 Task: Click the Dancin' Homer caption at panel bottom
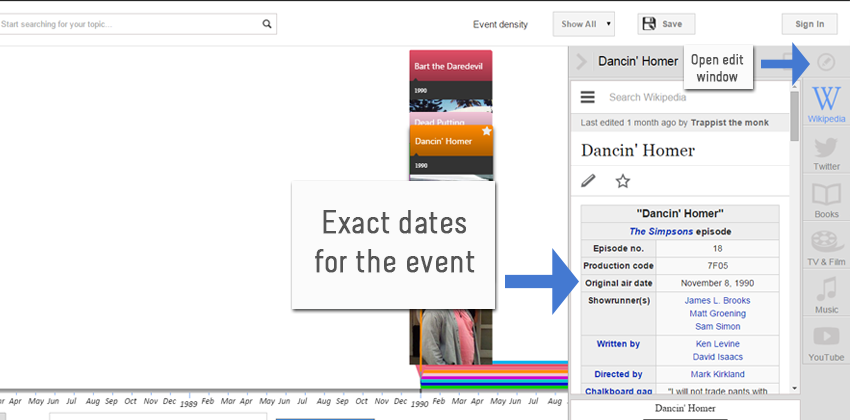(685, 408)
